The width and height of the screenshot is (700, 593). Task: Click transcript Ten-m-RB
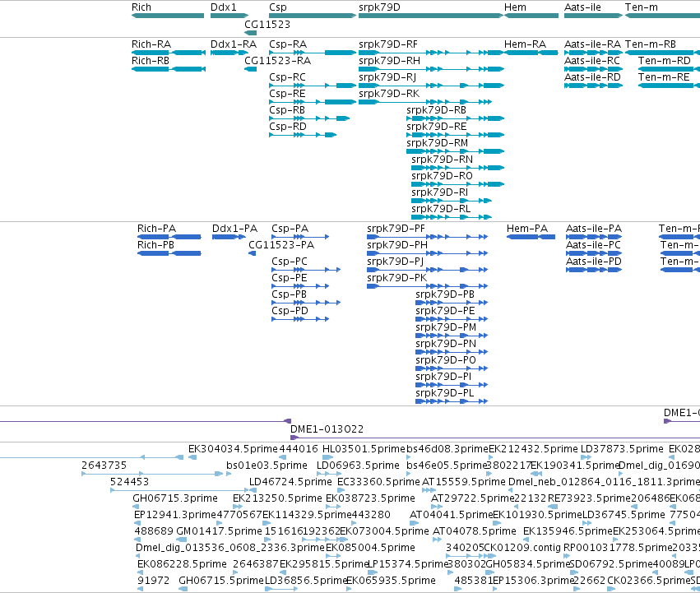pos(651,44)
